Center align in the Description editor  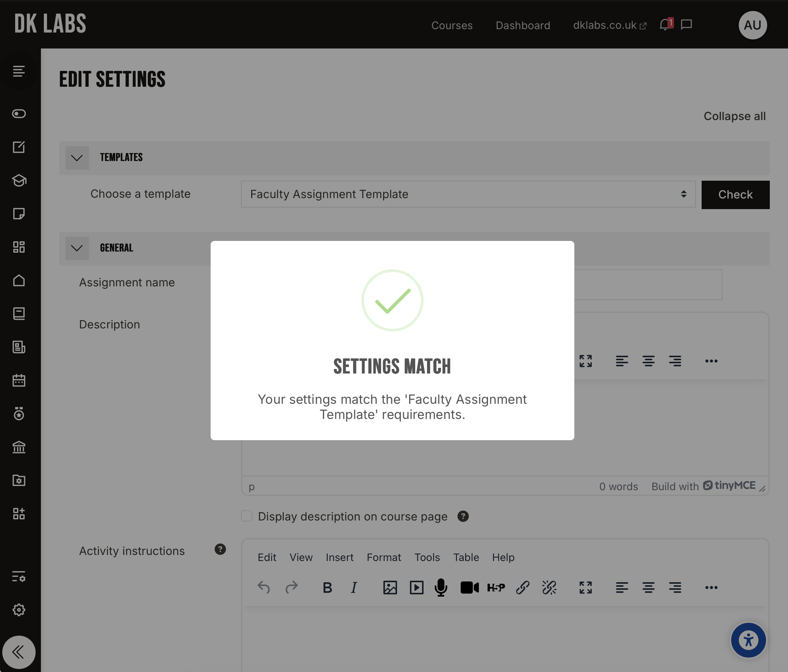(x=649, y=361)
